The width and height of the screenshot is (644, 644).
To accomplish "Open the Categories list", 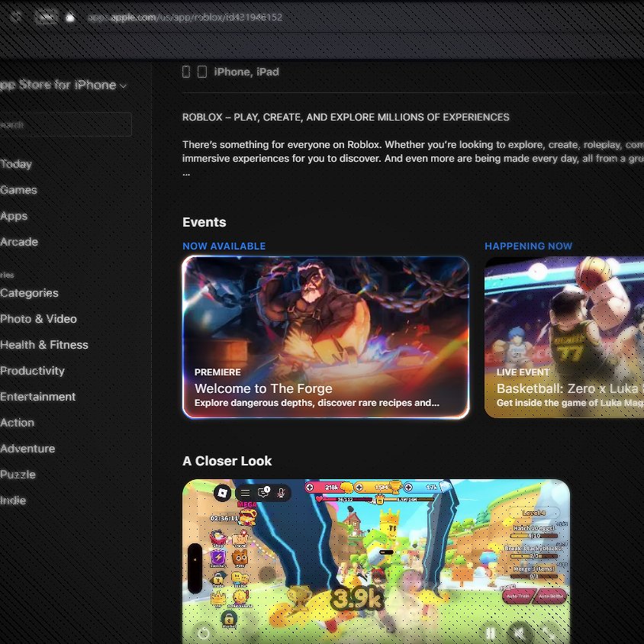I will click(x=29, y=293).
